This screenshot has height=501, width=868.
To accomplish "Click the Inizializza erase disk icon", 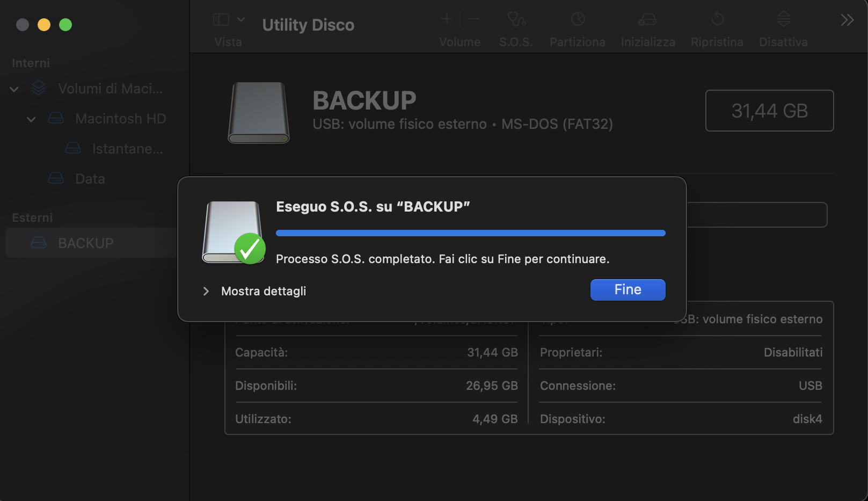I will pos(647,20).
